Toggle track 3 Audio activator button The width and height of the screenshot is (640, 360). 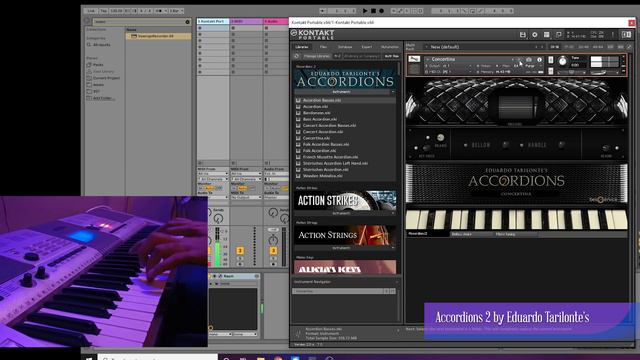tap(273, 251)
